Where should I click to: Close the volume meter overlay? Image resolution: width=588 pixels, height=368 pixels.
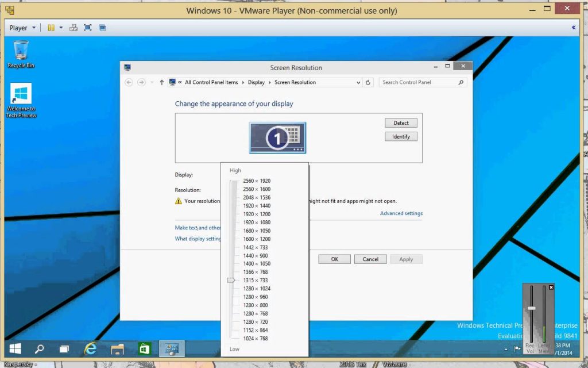click(551, 287)
